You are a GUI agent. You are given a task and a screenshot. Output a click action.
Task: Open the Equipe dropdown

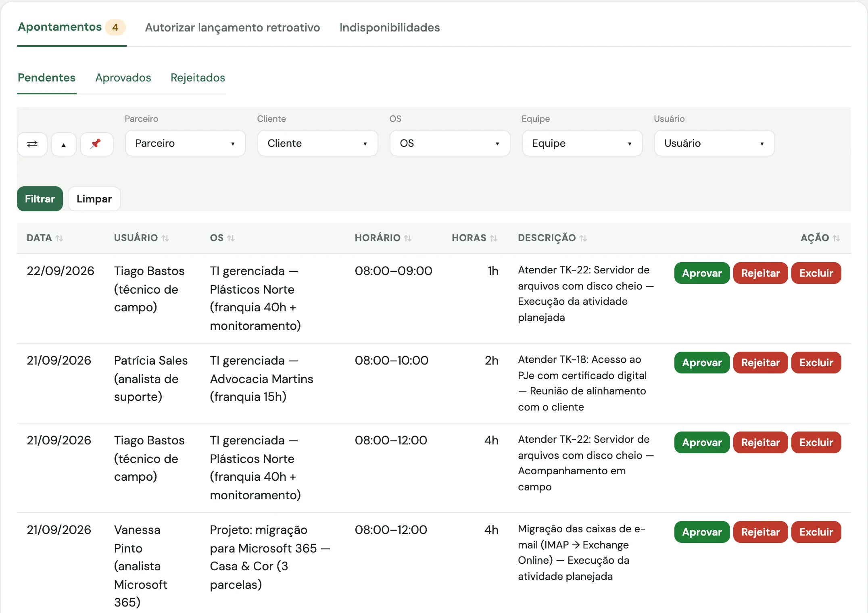tap(582, 144)
